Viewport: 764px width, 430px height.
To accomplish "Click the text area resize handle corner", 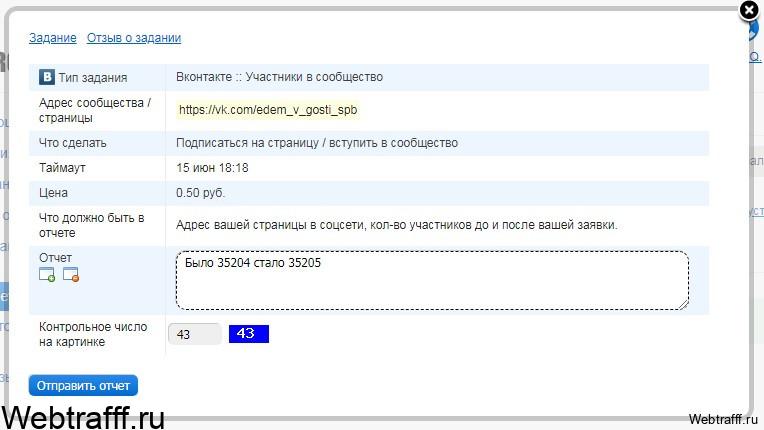I will tap(684, 305).
